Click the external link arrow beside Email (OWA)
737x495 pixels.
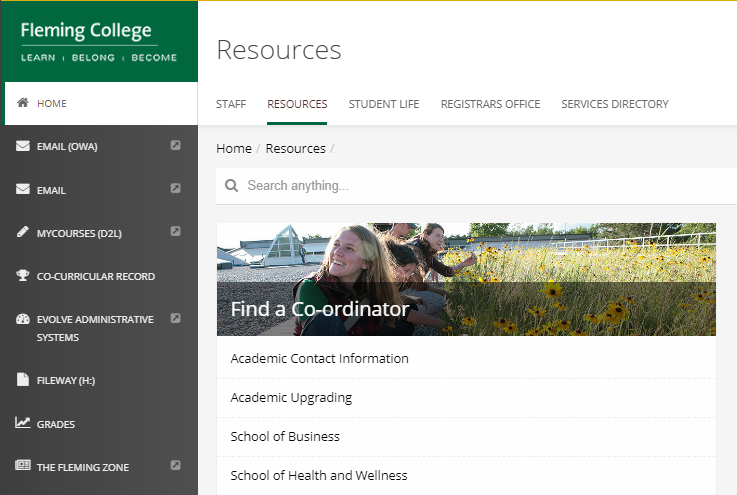click(x=175, y=145)
